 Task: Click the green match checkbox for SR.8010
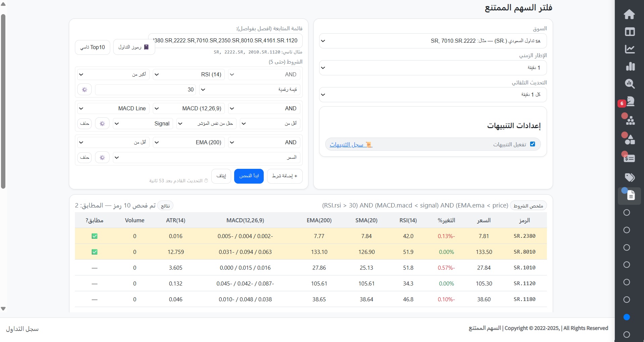point(94,252)
